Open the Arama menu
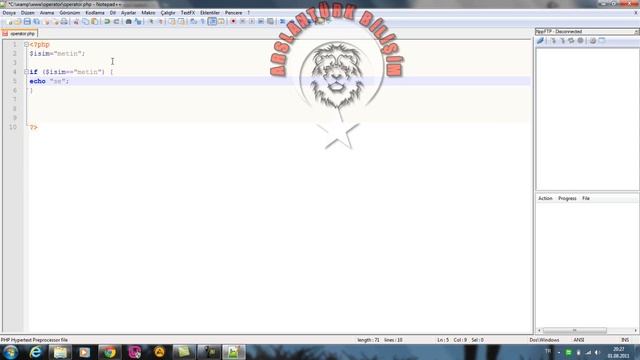The width and height of the screenshot is (640, 360). coord(47,13)
